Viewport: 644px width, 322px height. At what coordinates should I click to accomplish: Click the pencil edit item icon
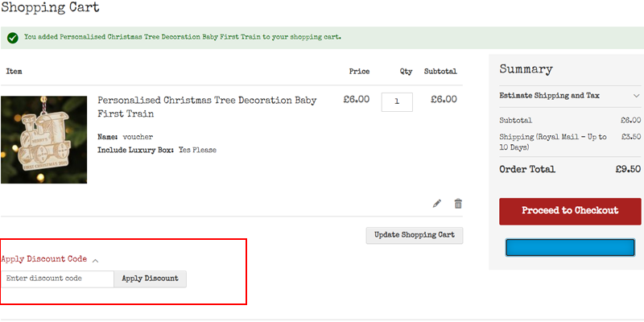(x=437, y=204)
